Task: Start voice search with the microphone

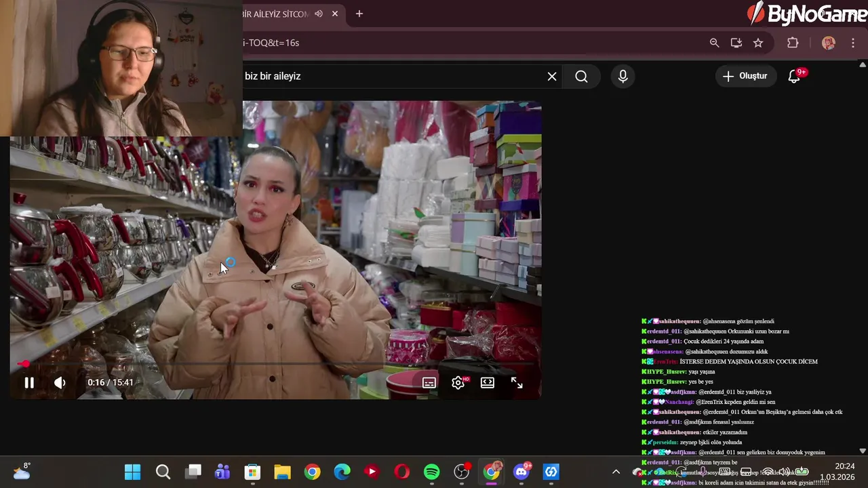Action: 623,77
